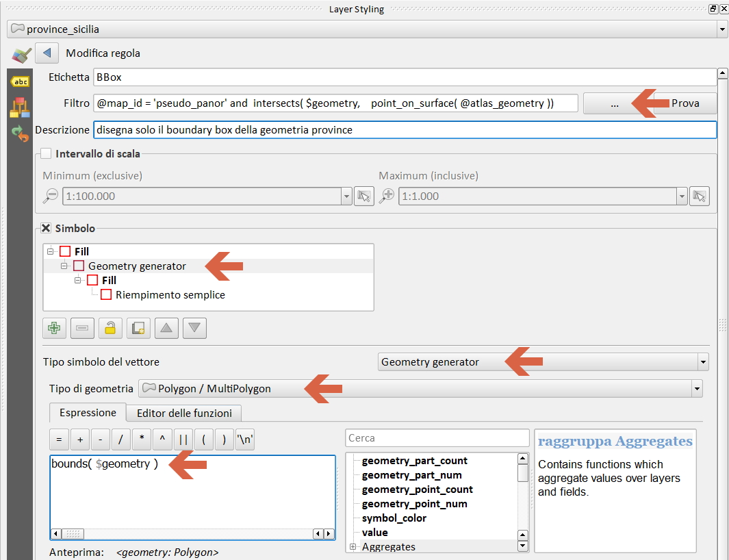The height and width of the screenshot is (560, 729).
Task: Uncheck the Simbolo checkbox
Action: tap(46, 228)
